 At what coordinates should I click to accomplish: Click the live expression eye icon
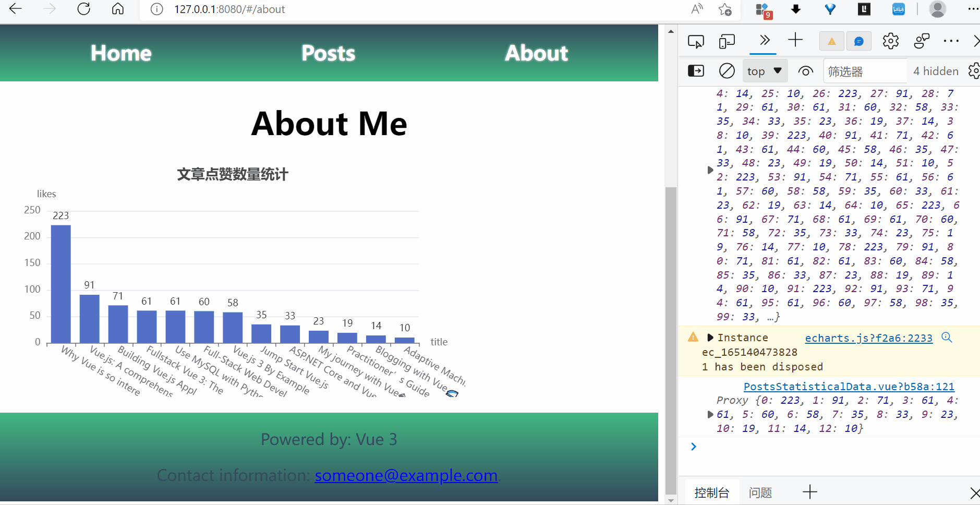point(805,71)
